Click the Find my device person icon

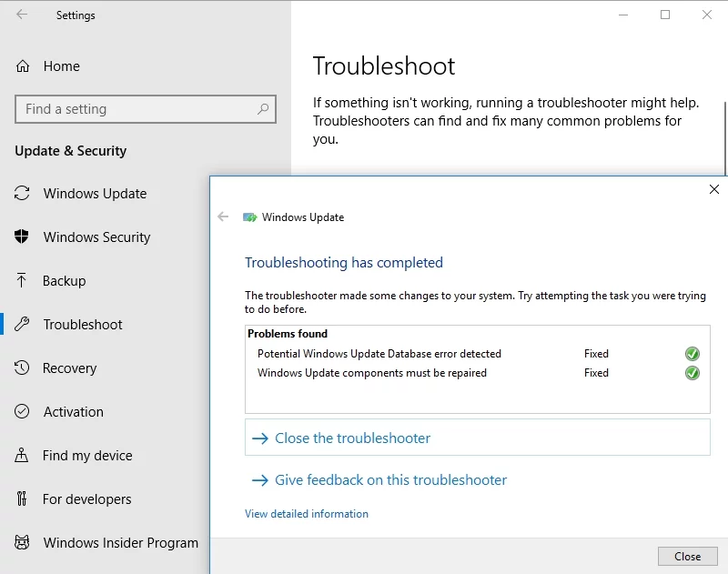pos(23,456)
